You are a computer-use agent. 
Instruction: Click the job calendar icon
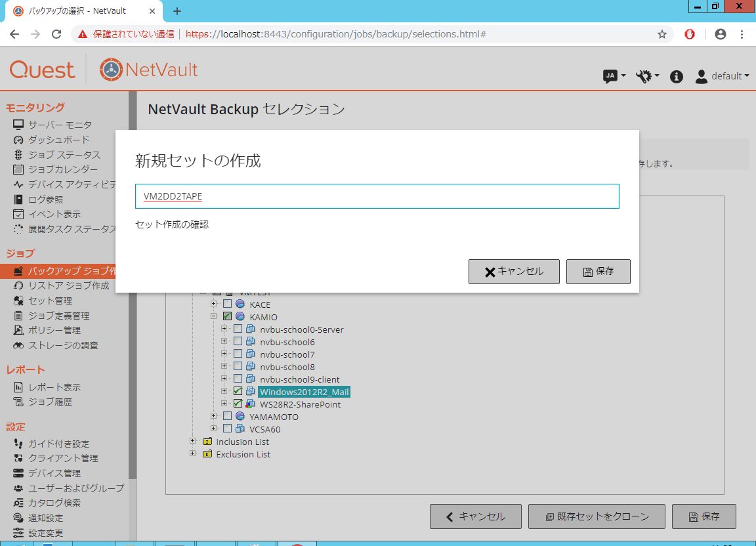point(18,169)
